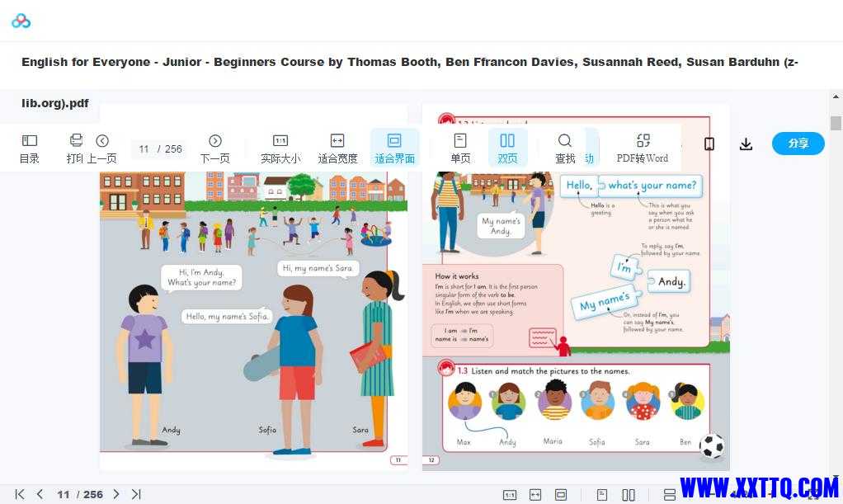Click the bottom bar double page icon
Image resolution: width=843 pixels, height=504 pixels.
coord(629,495)
